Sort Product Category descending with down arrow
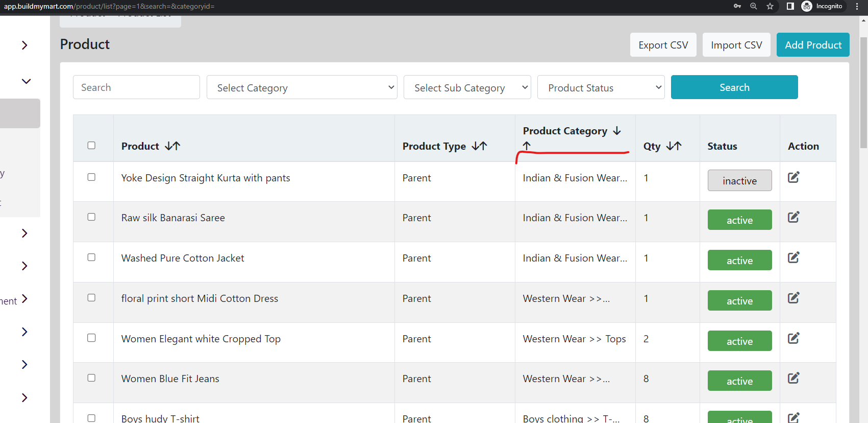Screen dimensions: 868x423 pos(617,131)
